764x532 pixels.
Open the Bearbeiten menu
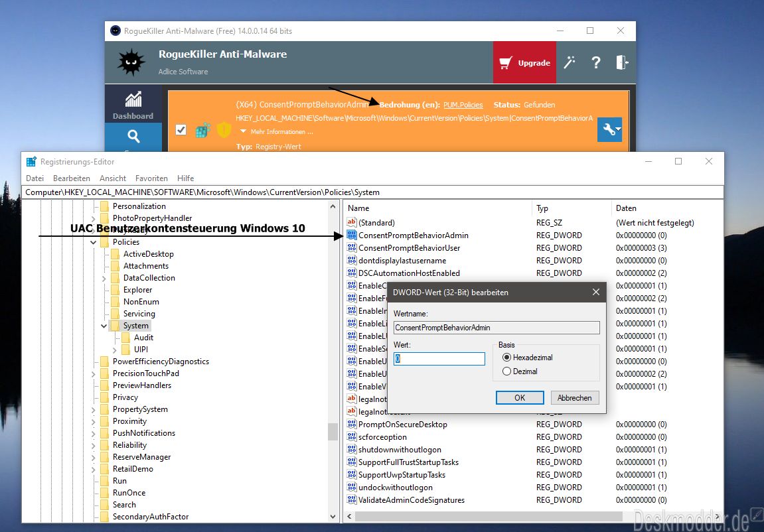[72, 178]
